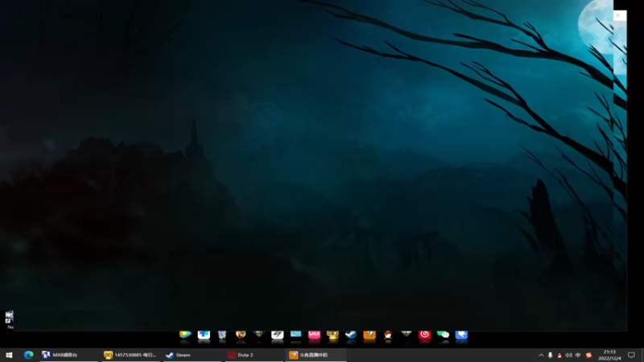Launch WeChat from the dock
Viewport: 644px width, 362px height.
(444, 335)
